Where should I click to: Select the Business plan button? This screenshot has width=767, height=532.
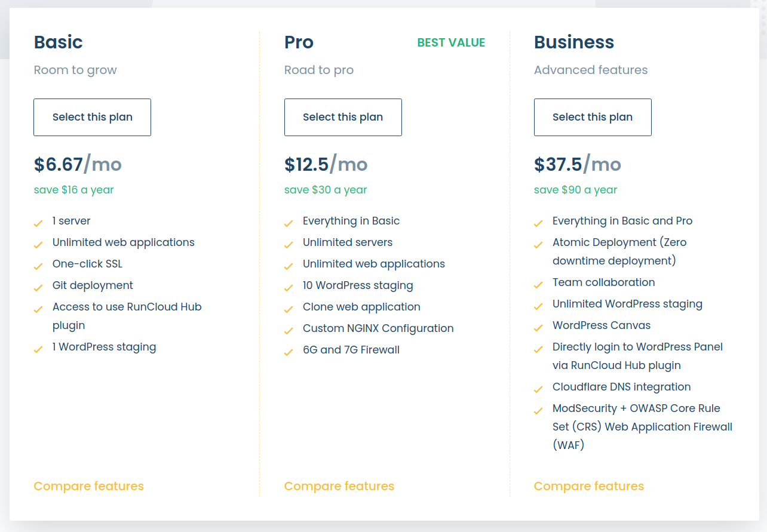tap(593, 117)
